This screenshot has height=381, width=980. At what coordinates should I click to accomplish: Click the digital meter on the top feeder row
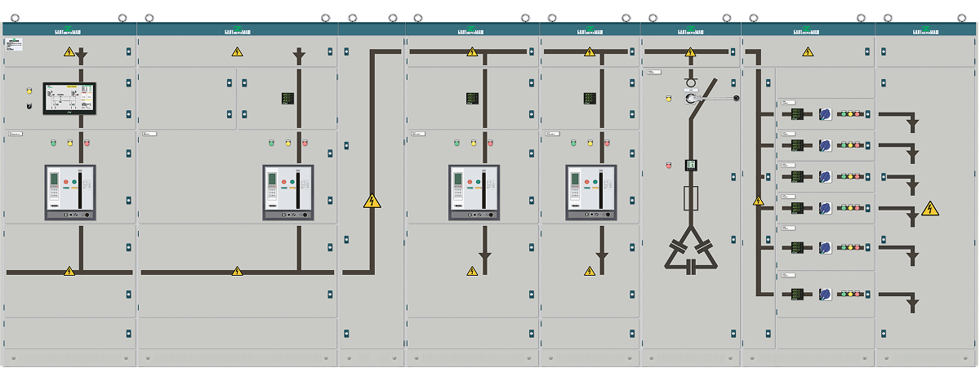pyautogui.click(x=798, y=114)
